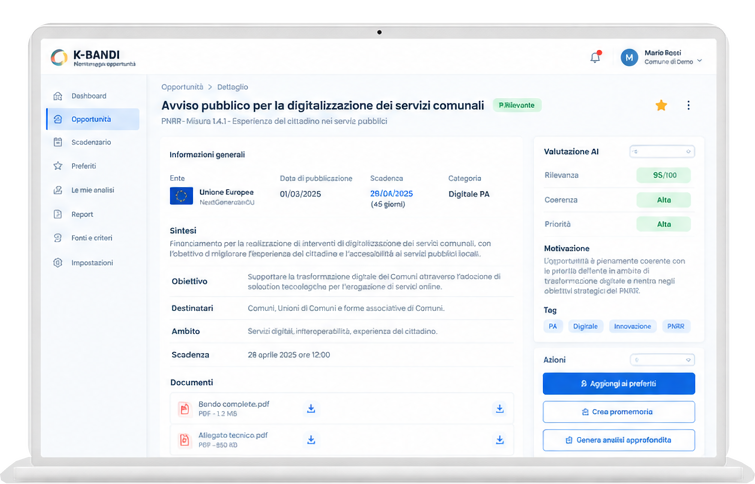Click the Unione Europea entity name
755x484 pixels.
click(x=226, y=192)
